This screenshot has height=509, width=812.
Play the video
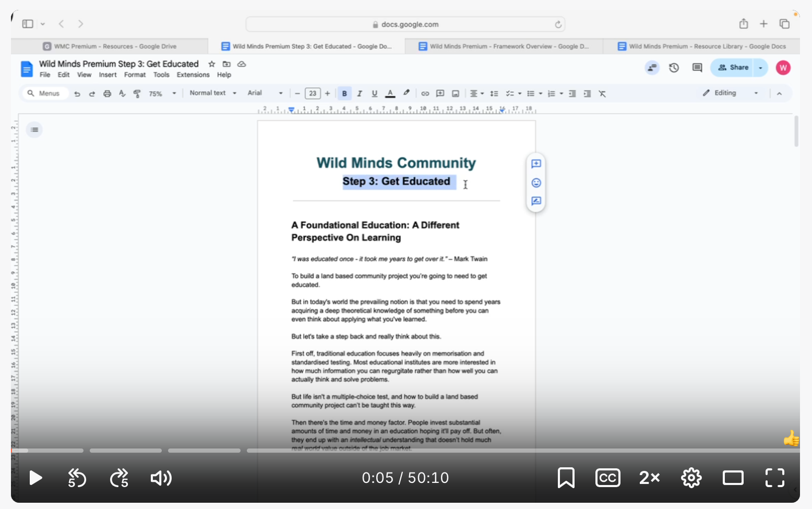35,478
